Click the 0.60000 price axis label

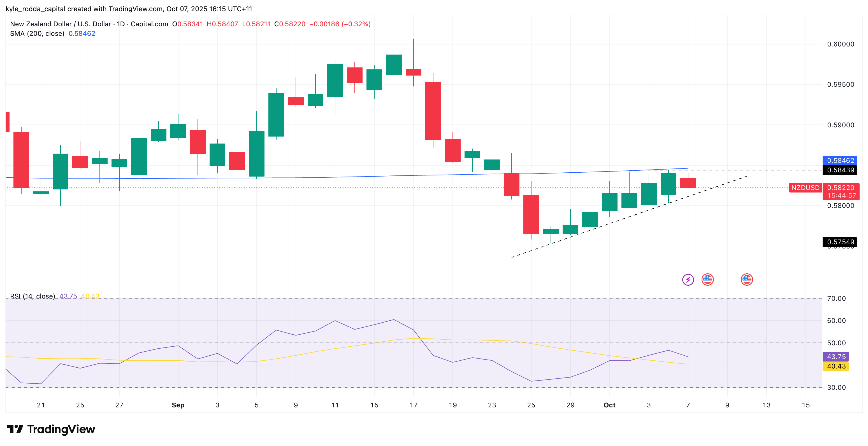840,44
